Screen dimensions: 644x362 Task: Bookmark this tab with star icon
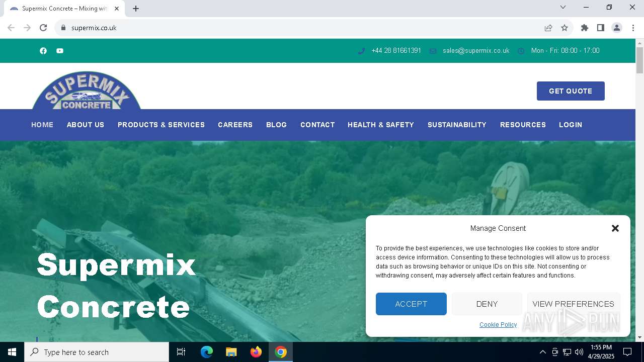(565, 28)
